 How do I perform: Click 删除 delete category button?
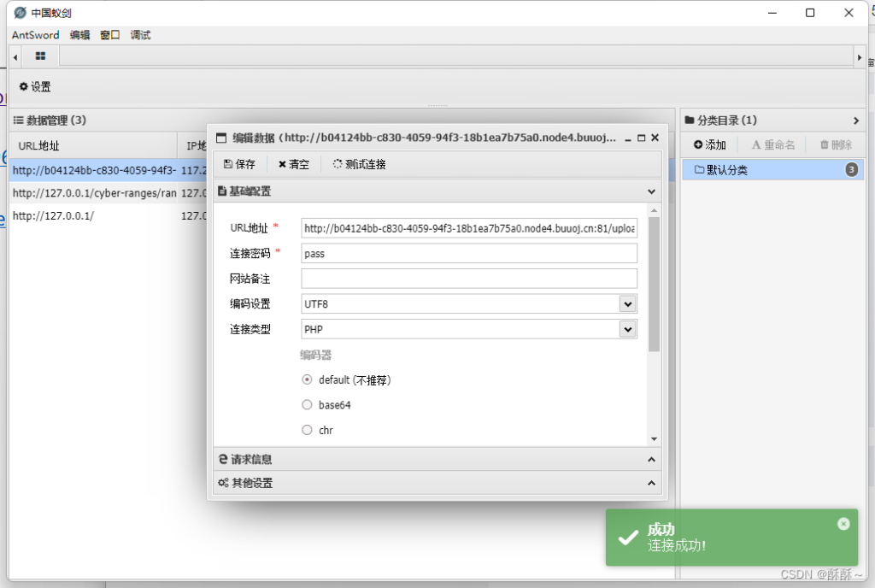click(x=836, y=145)
